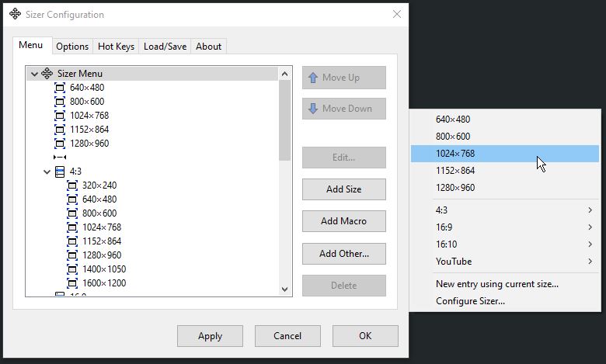The image size is (606, 364).
Task: Click the size icon beside 1600×1200
Action: 72,283
